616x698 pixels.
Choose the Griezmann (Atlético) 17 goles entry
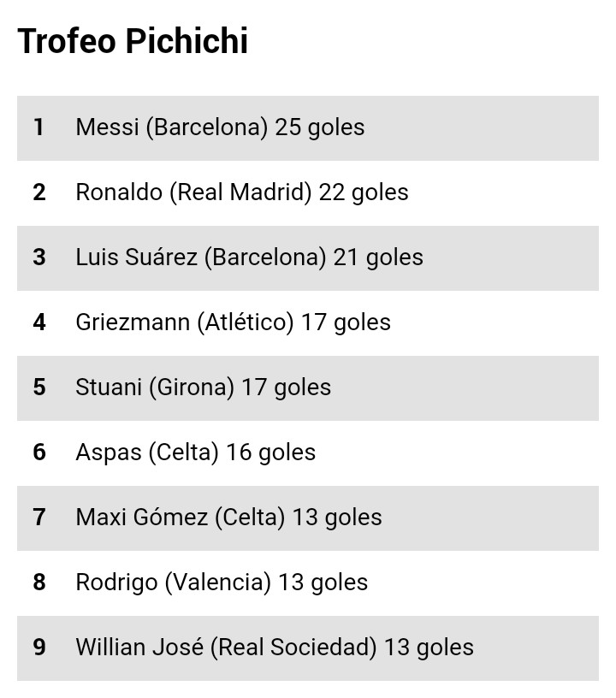click(233, 322)
